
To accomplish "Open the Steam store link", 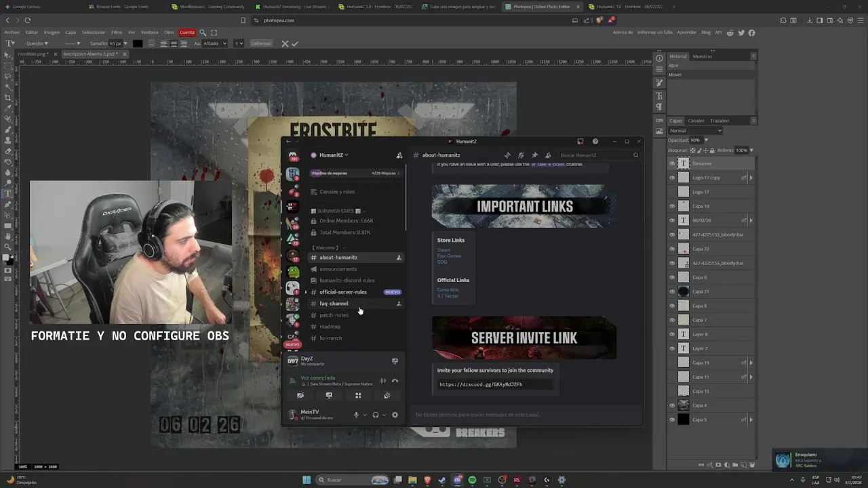I will pyautogui.click(x=443, y=250).
